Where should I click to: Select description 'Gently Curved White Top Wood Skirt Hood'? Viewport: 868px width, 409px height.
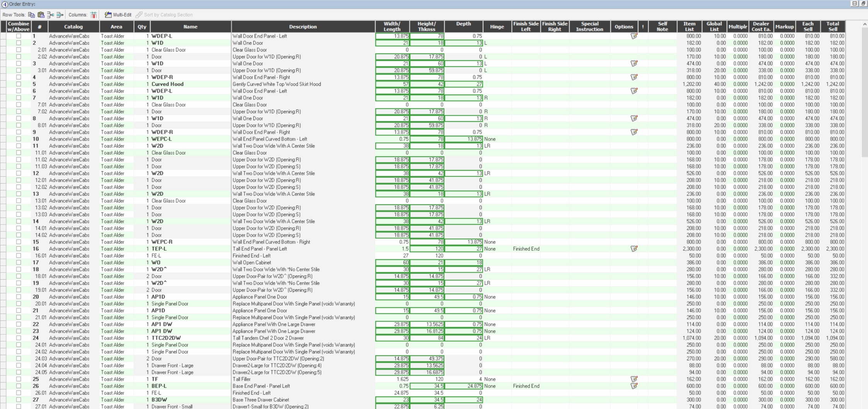click(x=277, y=84)
